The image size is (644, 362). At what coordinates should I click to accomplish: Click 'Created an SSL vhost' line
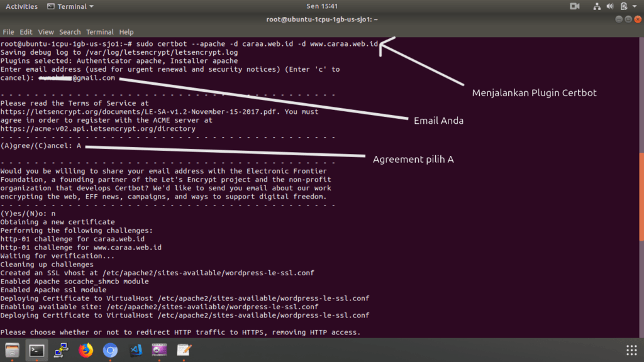[157, 273]
